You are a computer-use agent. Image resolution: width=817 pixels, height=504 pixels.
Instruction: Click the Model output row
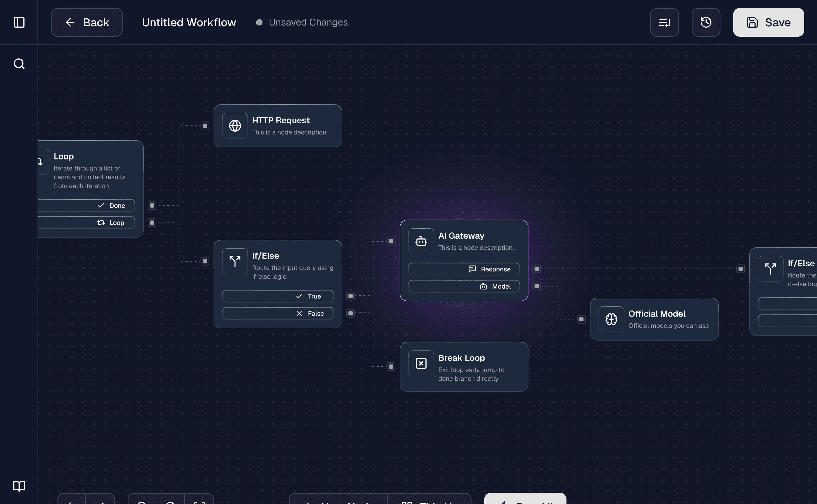[x=464, y=286]
